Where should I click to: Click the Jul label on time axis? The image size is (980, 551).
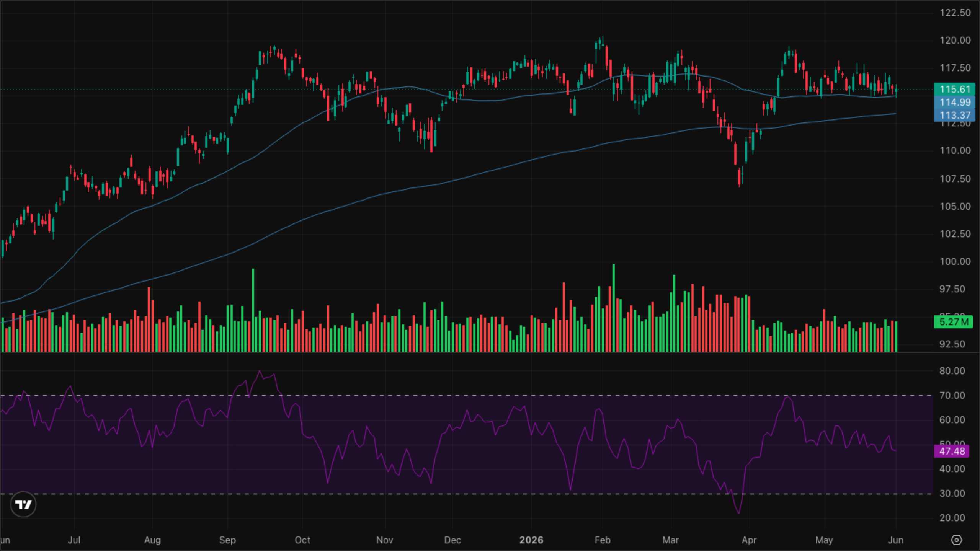pyautogui.click(x=74, y=540)
